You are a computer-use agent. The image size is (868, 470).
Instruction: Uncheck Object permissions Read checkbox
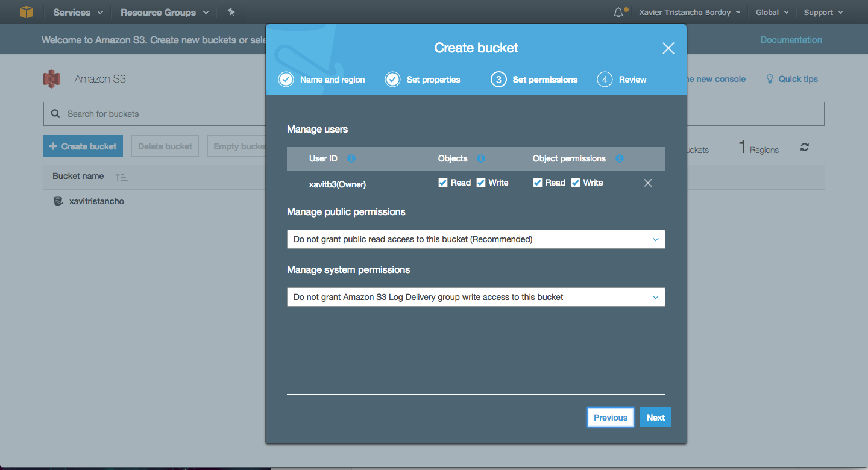[x=538, y=183]
